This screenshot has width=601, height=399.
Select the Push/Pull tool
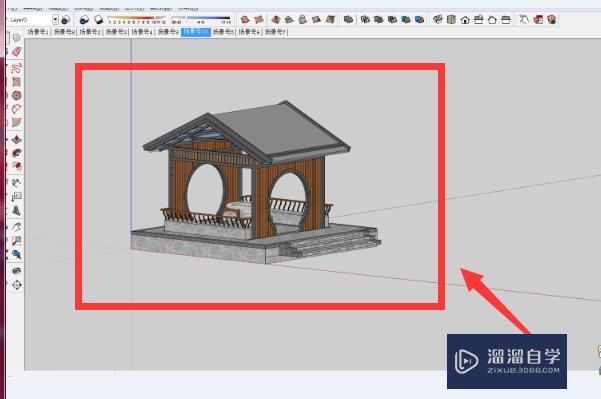coord(16,139)
